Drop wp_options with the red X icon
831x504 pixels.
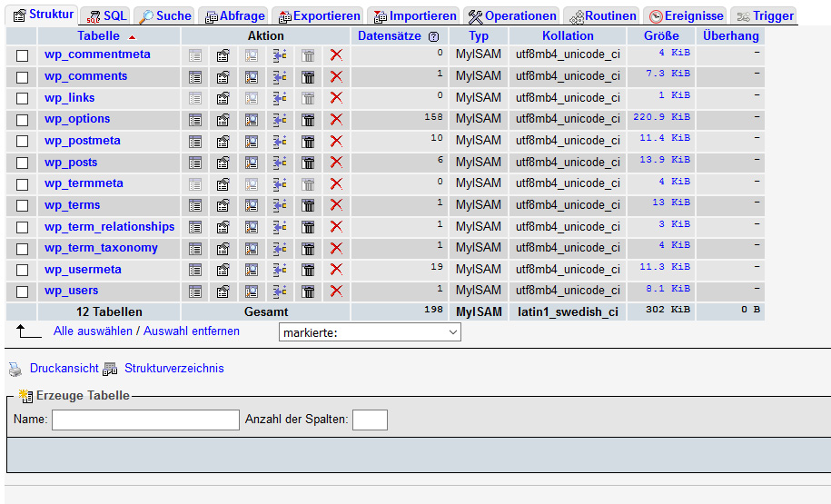[336, 120]
